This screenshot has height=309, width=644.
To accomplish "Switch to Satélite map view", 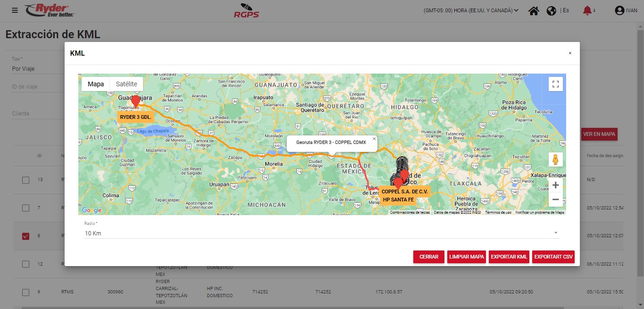I will (126, 84).
